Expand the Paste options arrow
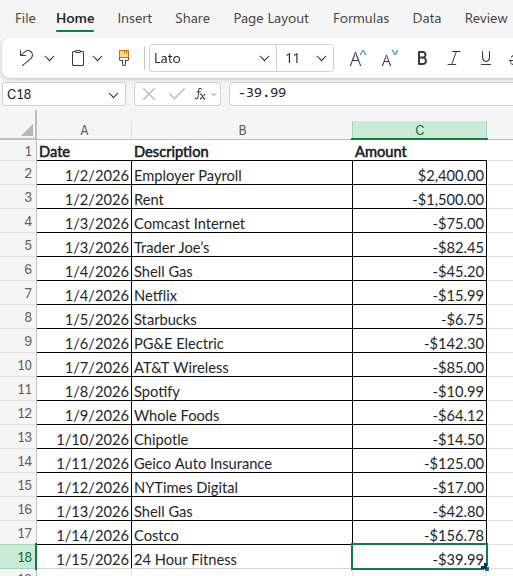513x576 pixels. pos(97,58)
